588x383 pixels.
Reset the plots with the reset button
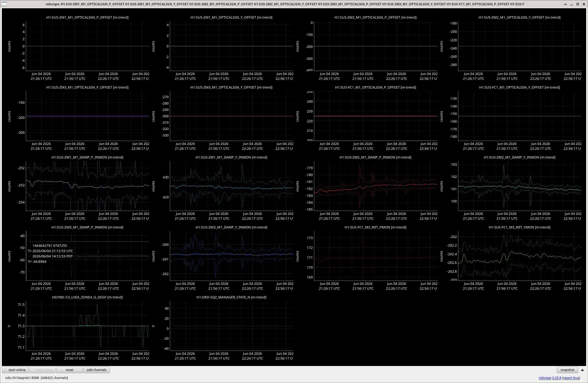pos(70,370)
